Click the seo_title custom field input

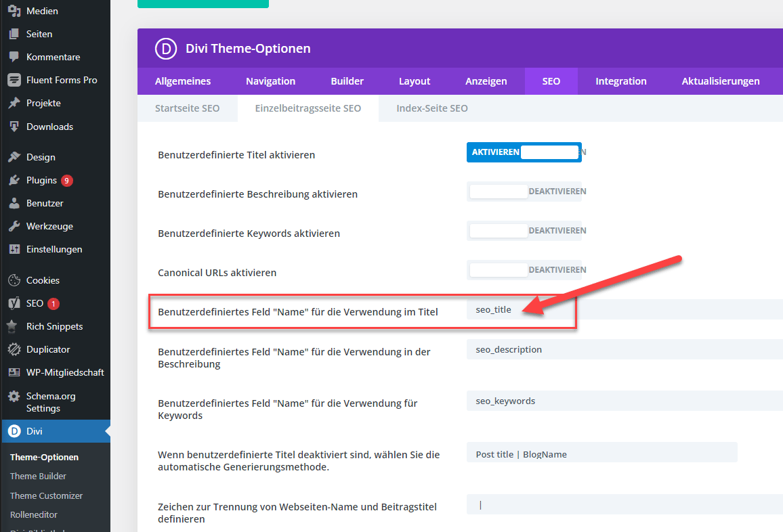pyautogui.click(x=625, y=309)
